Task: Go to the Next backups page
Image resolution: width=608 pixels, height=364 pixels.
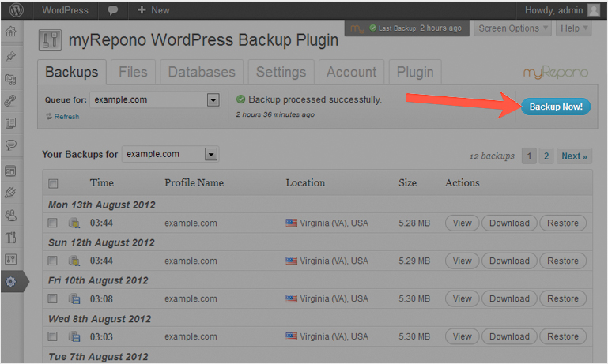Action: click(x=574, y=156)
